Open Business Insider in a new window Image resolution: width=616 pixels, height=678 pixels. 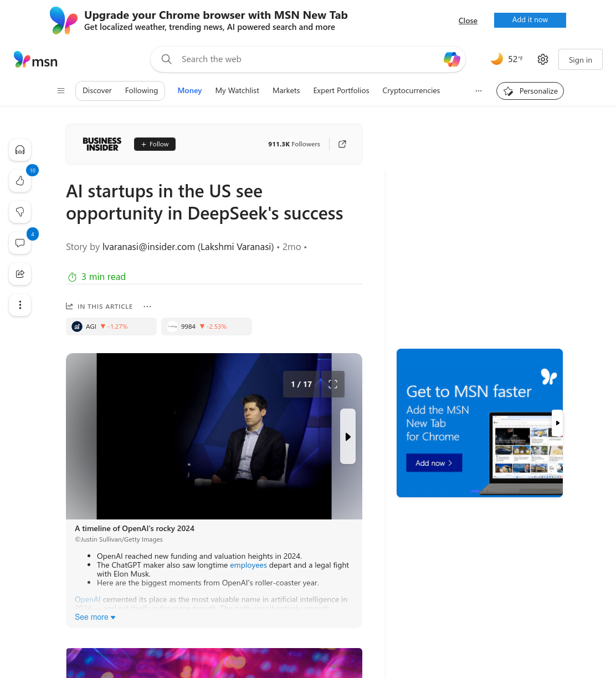pos(342,144)
